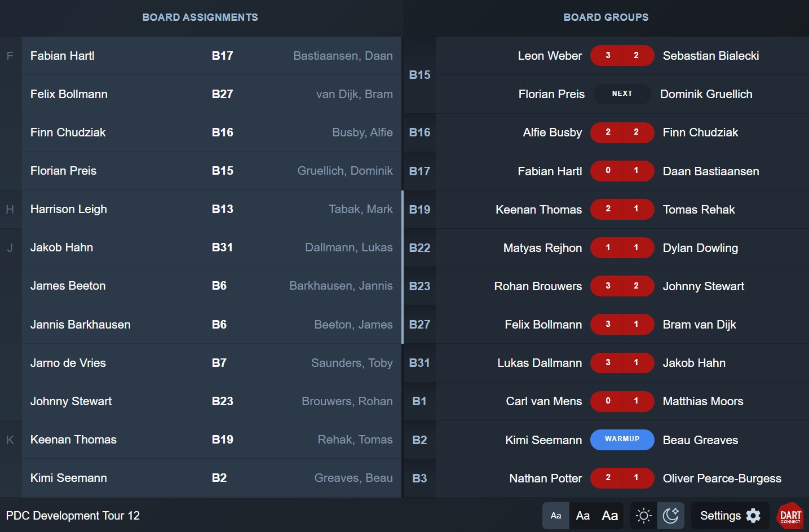Open the WARMUP badge for Kimi Seemann match
The height and width of the screenshot is (532, 809).
(x=622, y=440)
